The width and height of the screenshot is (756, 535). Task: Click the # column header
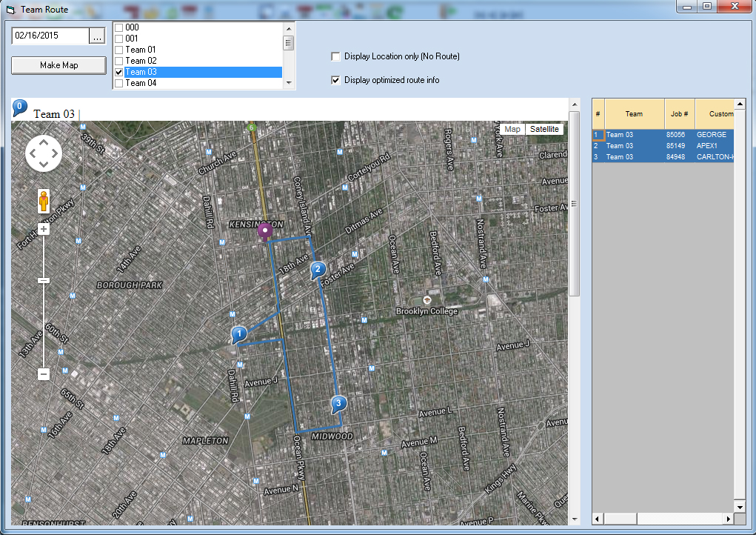598,114
